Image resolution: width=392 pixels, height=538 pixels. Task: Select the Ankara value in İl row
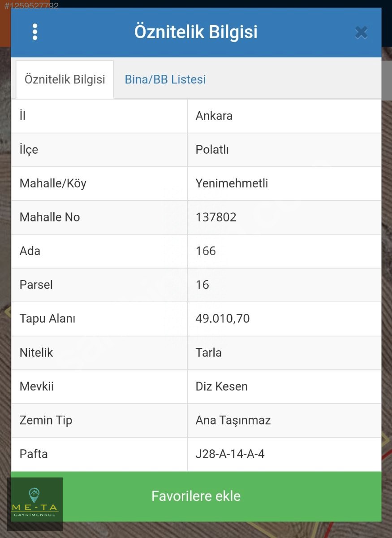point(214,116)
